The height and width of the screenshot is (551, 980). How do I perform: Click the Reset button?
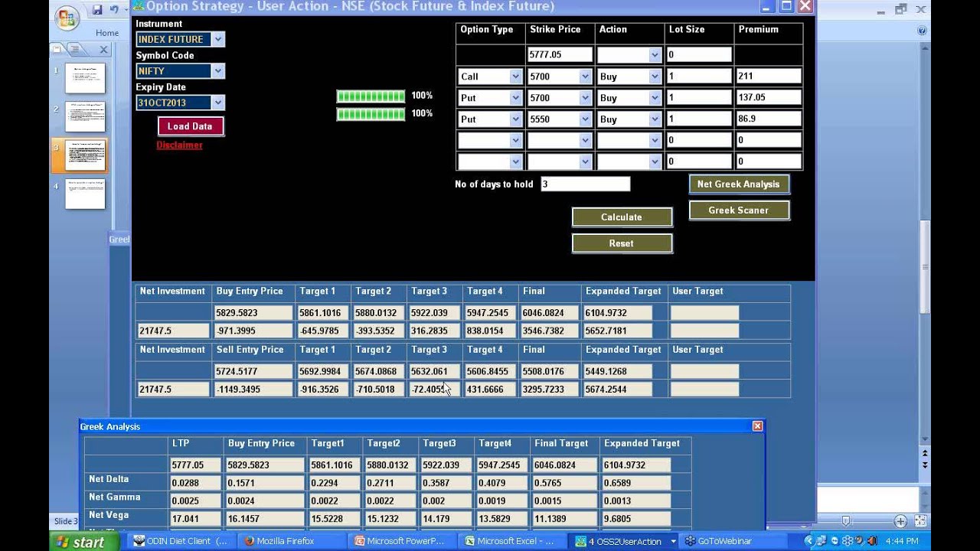point(622,243)
